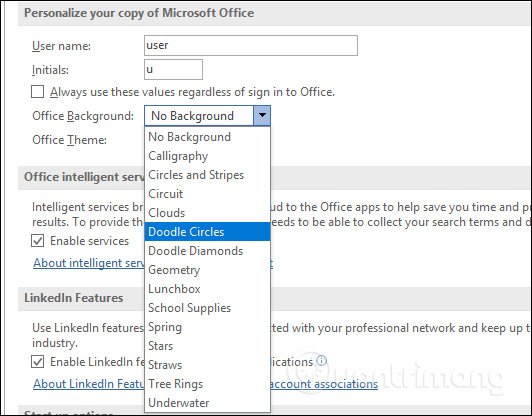Click the LinkedIn Features section heading
The height and width of the screenshot is (416, 532).
click(74, 298)
